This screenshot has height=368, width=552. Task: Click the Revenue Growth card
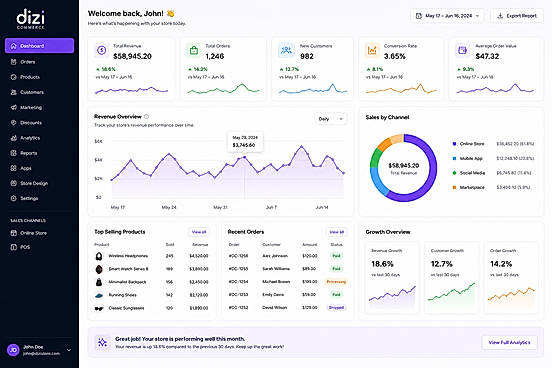pos(392,277)
